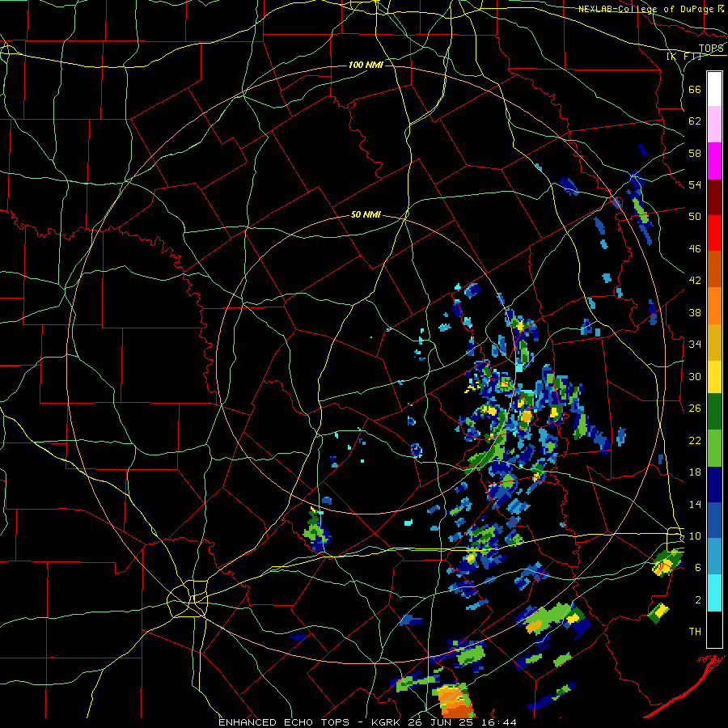
Task: Select the light green legend swatch
Action: [714, 448]
